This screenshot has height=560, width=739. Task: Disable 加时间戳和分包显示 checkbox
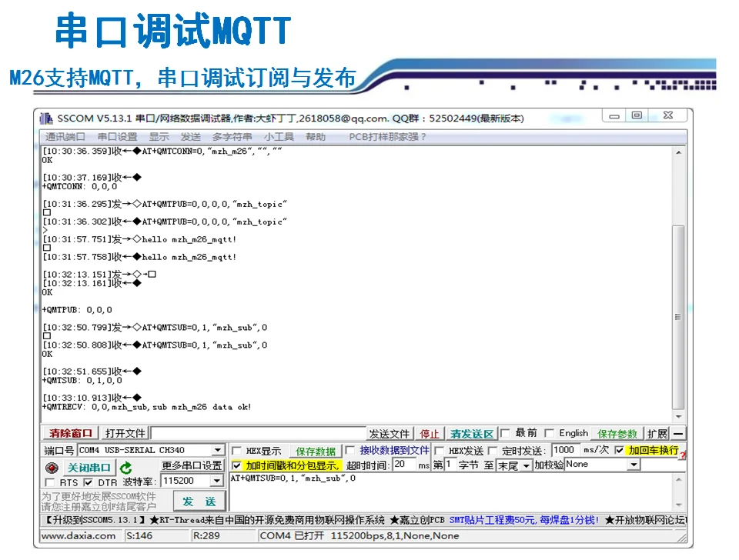tap(236, 465)
